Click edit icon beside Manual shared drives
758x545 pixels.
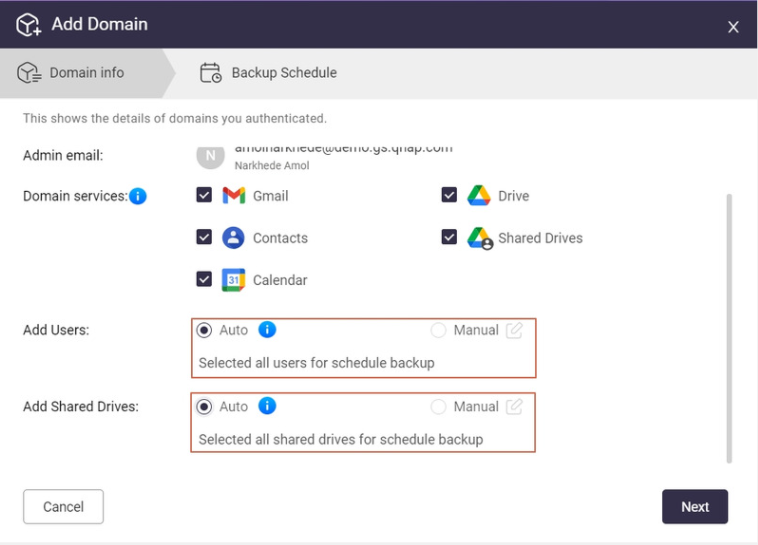[514, 406]
